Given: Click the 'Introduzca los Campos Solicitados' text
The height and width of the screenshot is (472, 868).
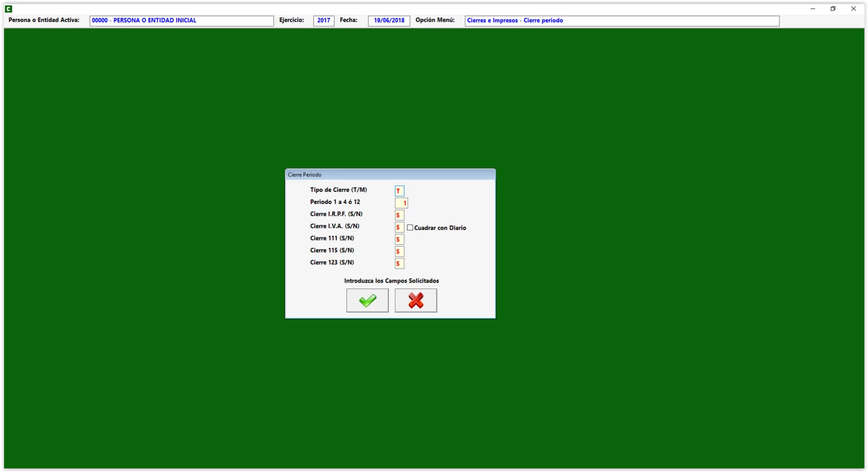Looking at the screenshot, I should click(391, 281).
